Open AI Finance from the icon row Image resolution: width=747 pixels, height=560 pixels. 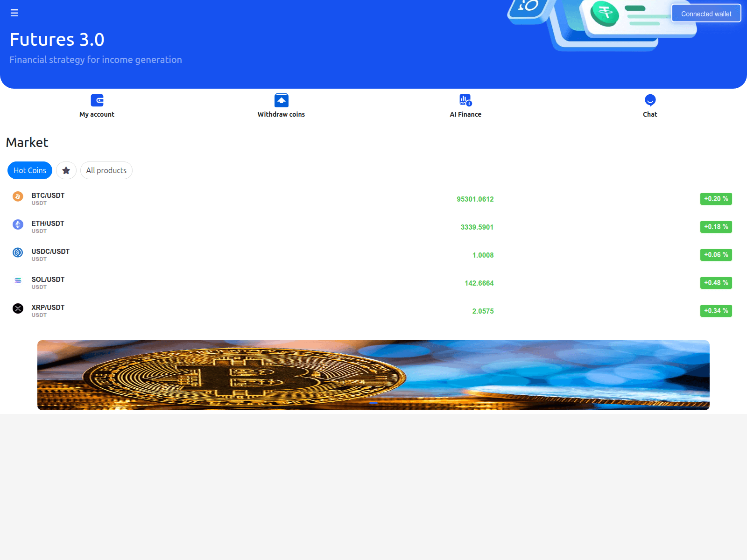(x=465, y=100)
